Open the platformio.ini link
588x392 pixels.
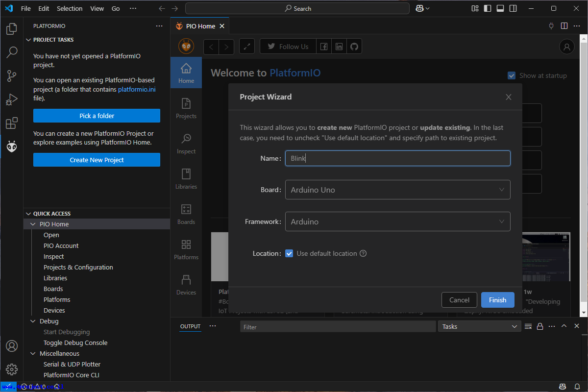point(137,89)
